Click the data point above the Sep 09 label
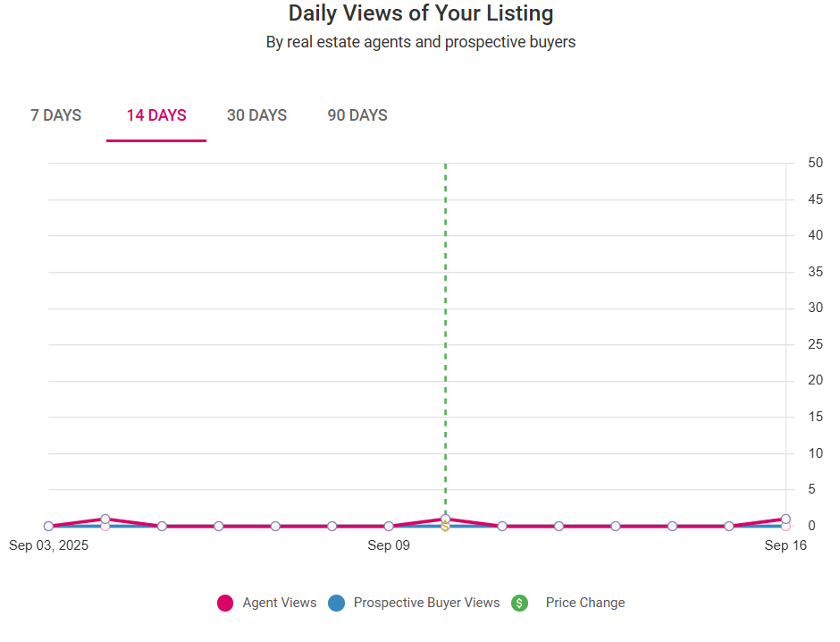The image size is (840, 642). pos(389,526)
